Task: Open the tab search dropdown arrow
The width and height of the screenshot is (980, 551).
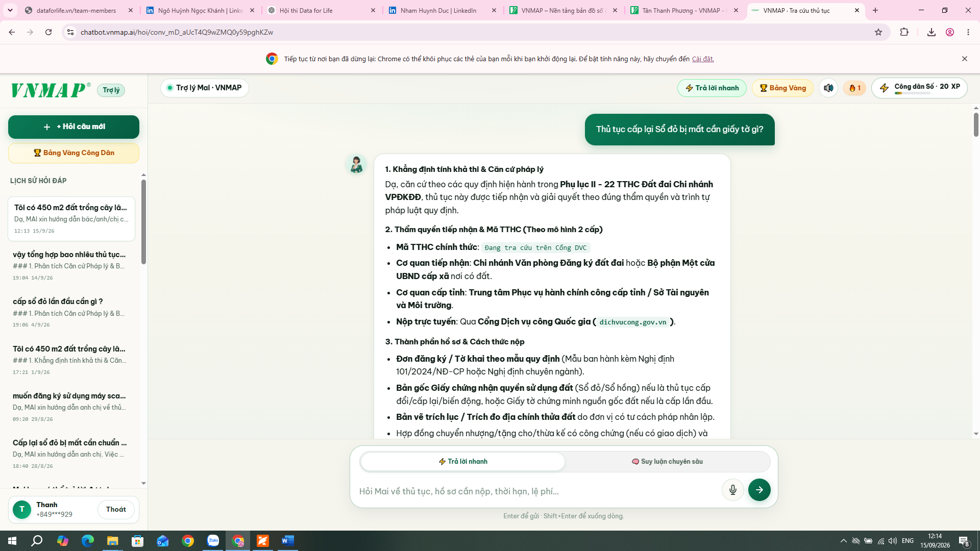Action: [10, 10]
